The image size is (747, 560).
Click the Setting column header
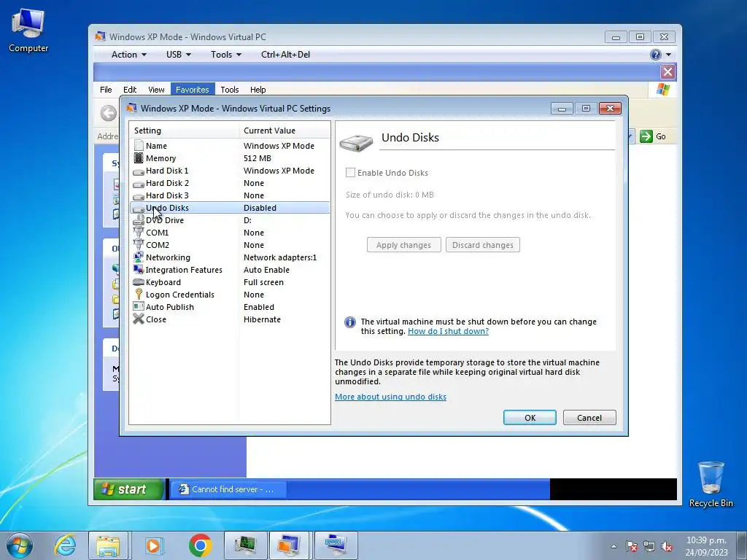pyautogui.click(x=184, y=131)
